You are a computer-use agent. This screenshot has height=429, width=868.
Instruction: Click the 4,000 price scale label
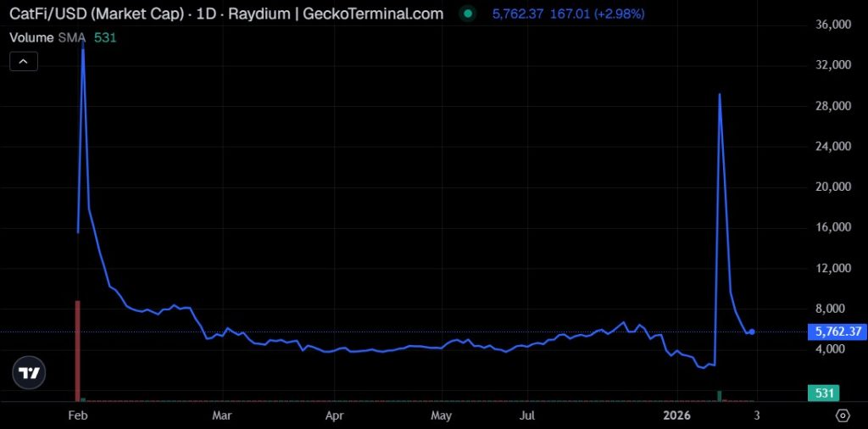click(x=836, y=348)
